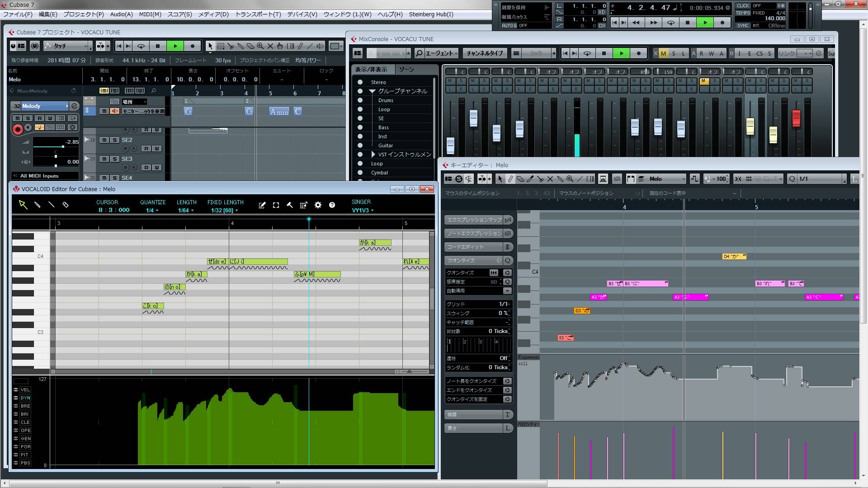The image size is (868, 488).
Task: Click the grid type hash icon in Key Editor
Action: click(x=749, y=179)
